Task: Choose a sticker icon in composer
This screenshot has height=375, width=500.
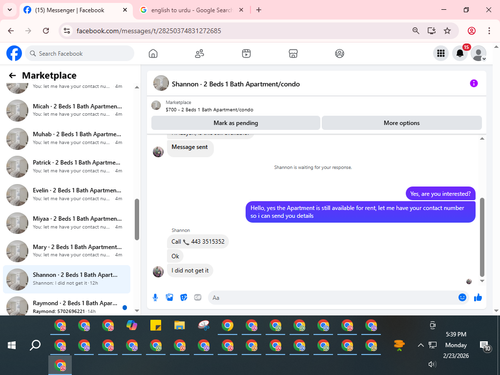Action: coord(184,297)
